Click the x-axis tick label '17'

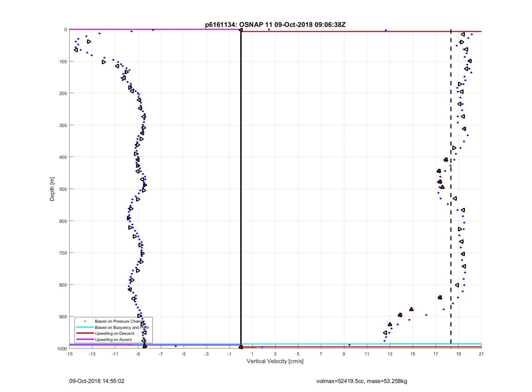pos(436,354)
